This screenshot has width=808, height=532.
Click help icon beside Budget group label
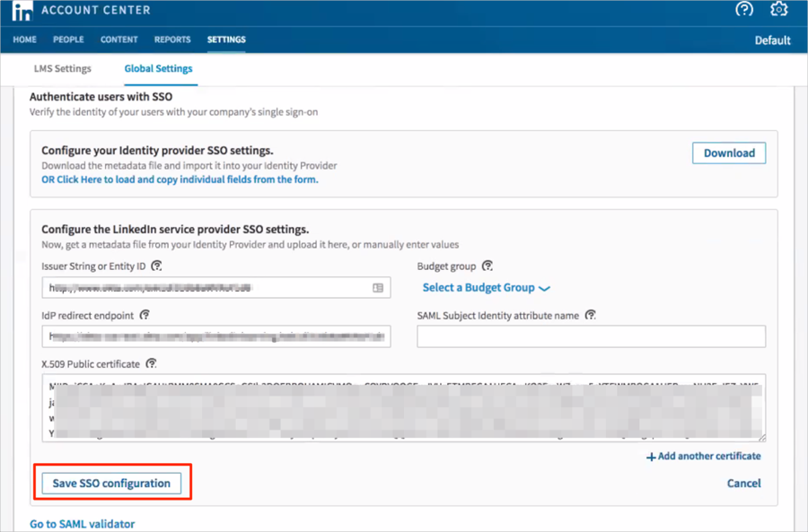487,266
